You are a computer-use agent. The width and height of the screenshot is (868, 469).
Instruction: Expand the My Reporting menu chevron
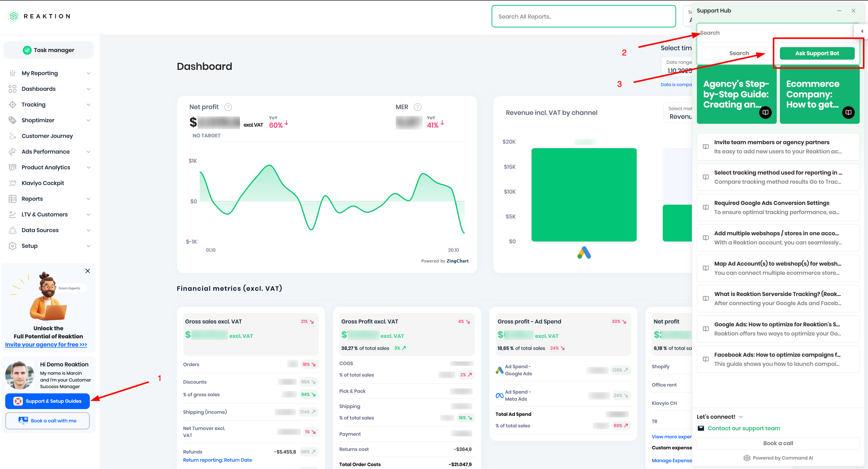[x=88, y=73]
